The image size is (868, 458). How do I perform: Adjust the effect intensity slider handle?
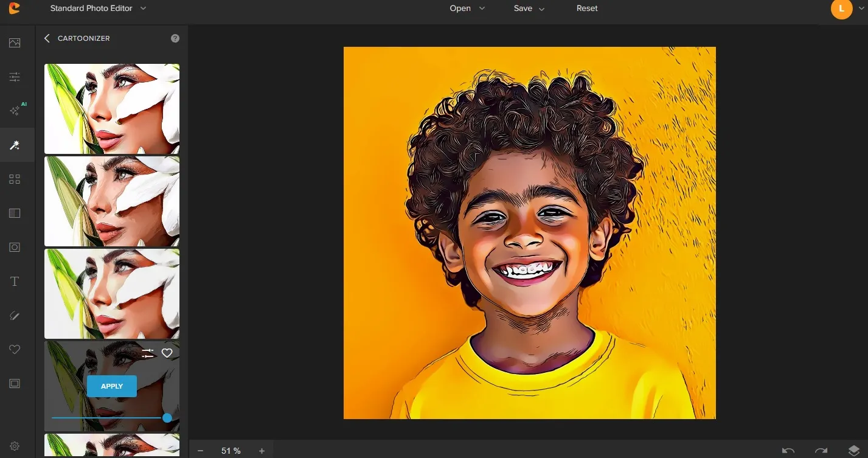pos(167,418)
